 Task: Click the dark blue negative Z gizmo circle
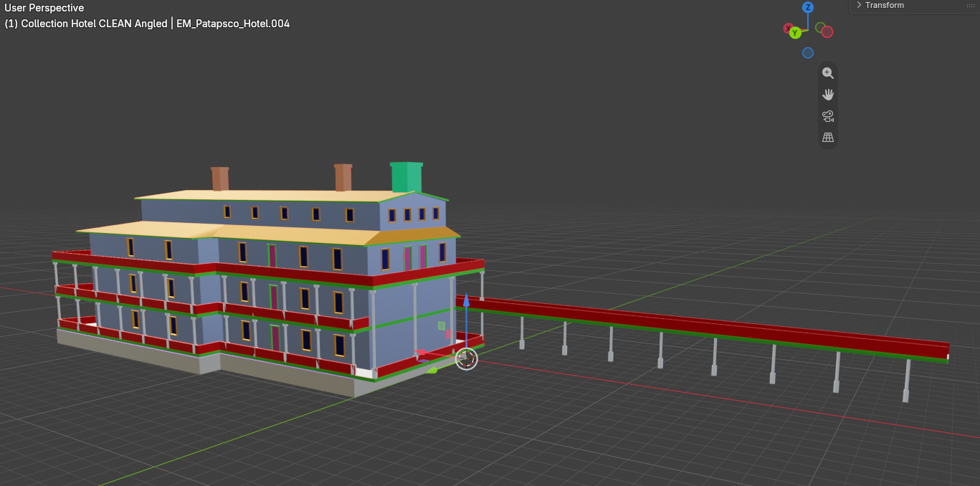click(x=808, y=52)
